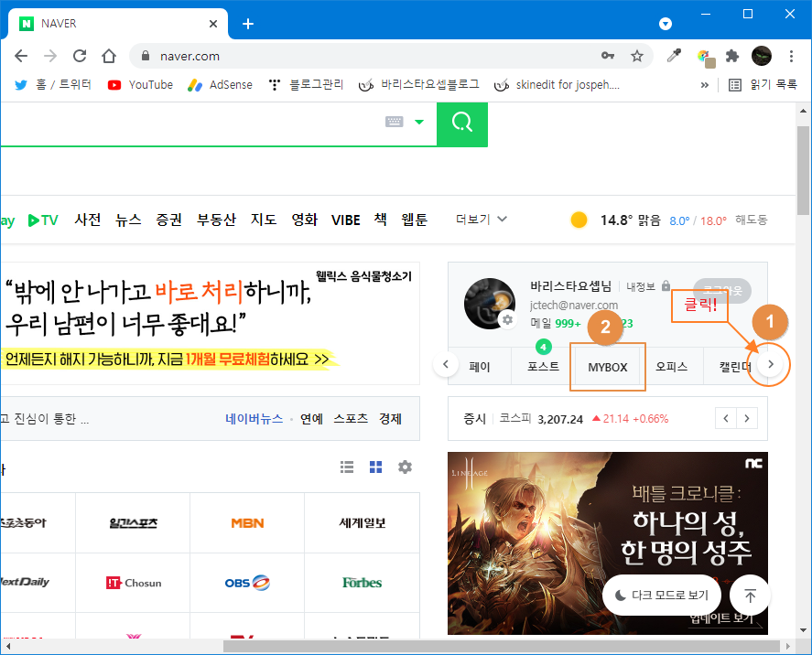Bookmark this page with star icon
812x655 pixels.
tap(636, 56)
